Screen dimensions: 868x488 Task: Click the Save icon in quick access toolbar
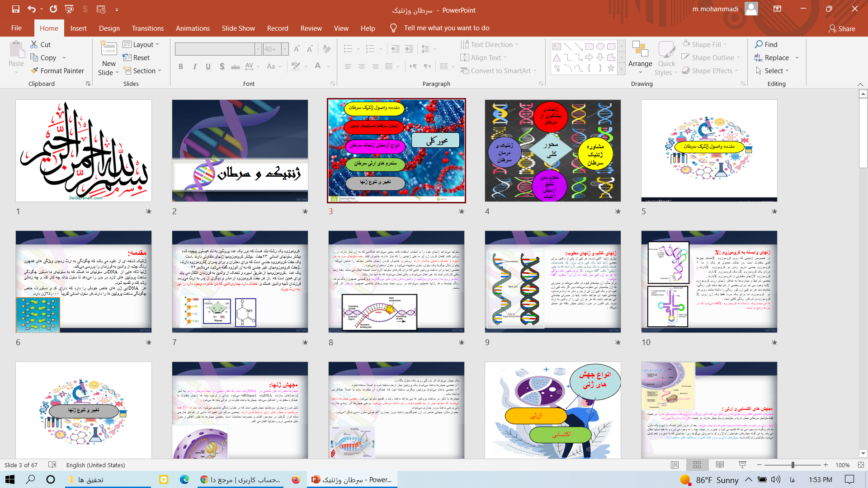pos(16,9)
